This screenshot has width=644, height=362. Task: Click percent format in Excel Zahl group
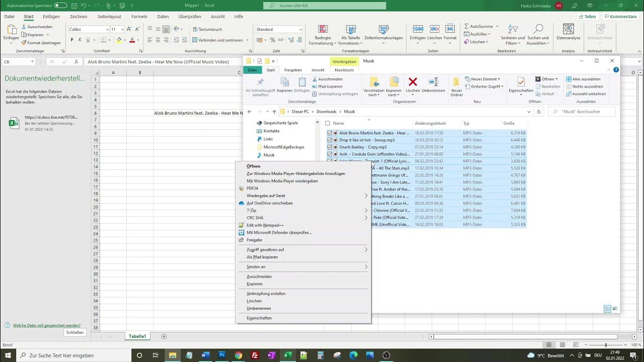(273, 40)
